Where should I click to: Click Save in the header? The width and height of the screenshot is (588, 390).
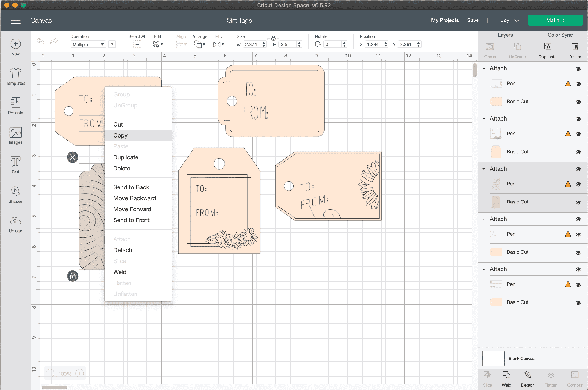[473, 21]
